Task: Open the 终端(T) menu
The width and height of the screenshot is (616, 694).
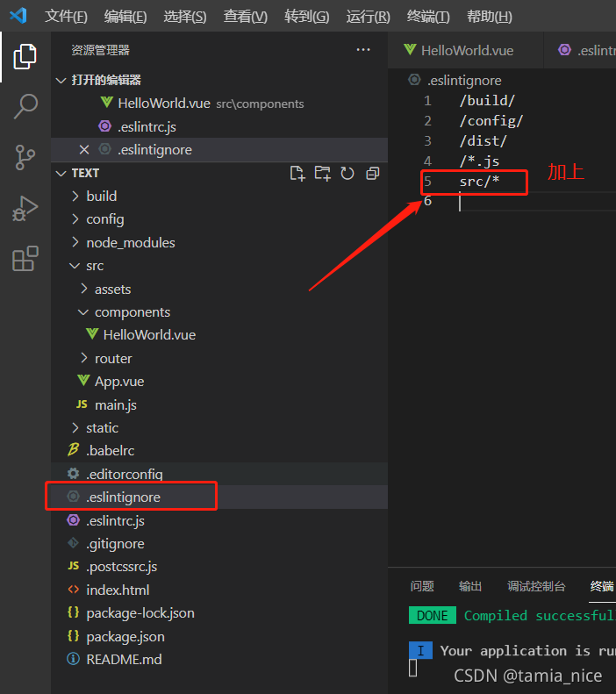Action: coord(428,17)
